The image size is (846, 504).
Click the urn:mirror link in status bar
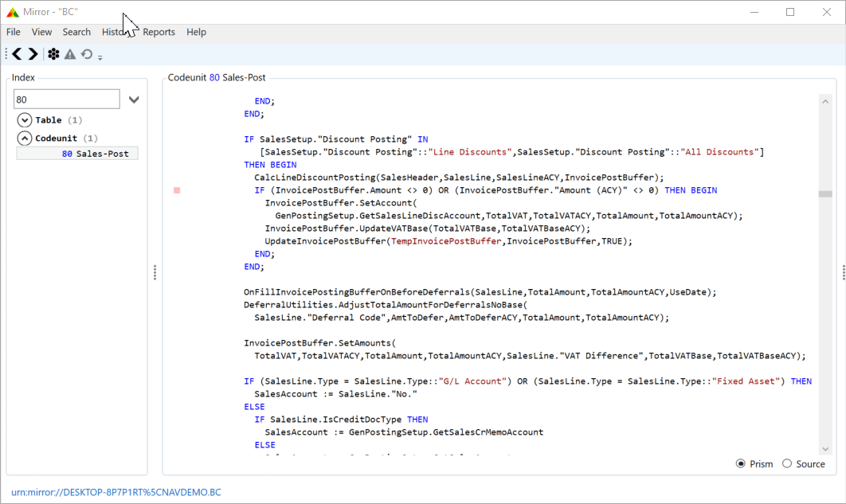tap(116, 492)
